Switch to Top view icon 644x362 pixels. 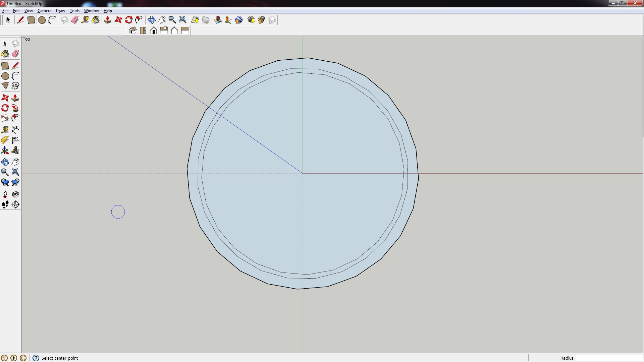(143, 31)
